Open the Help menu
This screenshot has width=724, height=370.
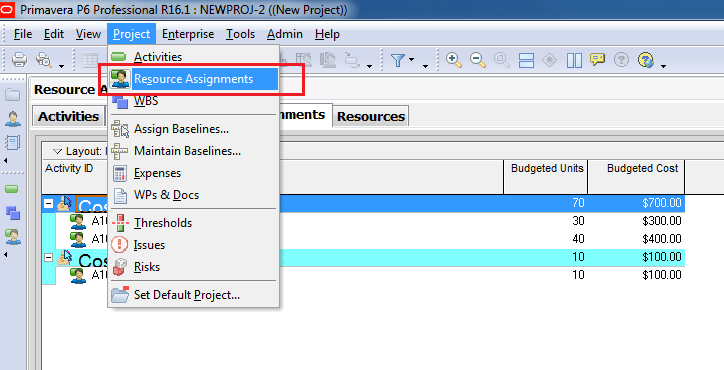click(327, 34)
